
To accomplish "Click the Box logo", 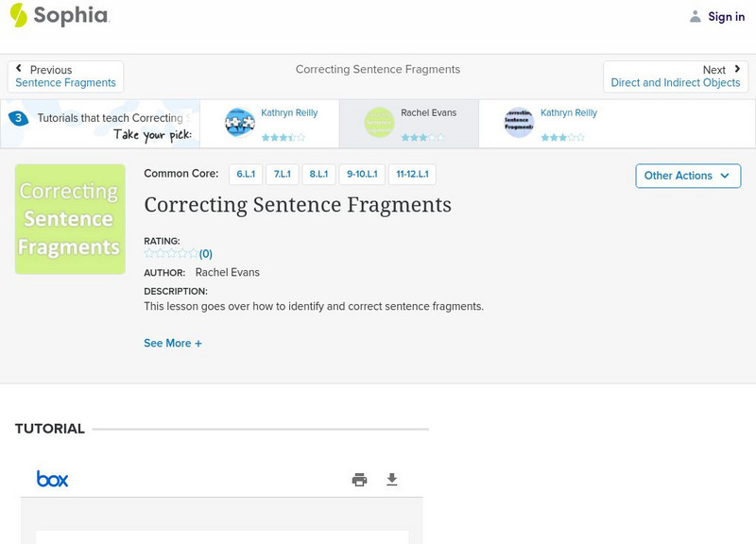I will 53,479.
